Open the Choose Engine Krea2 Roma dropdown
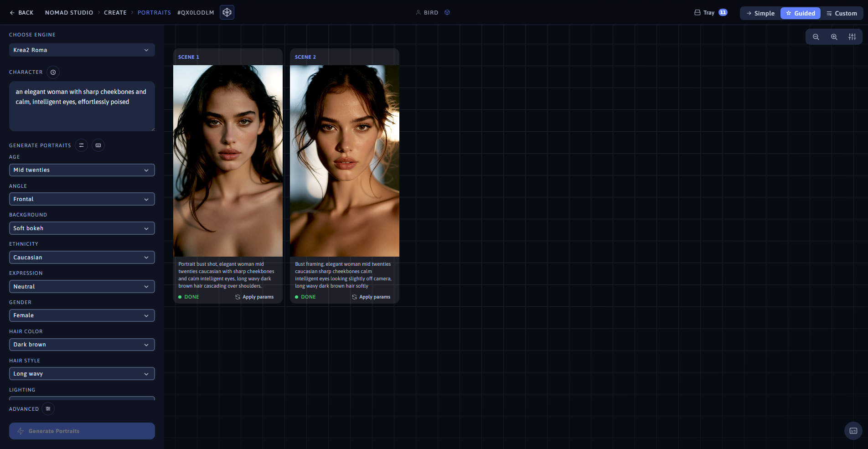The width and height of the screenshot is (868, 449). pyautogui.click(x=82, y=50)
